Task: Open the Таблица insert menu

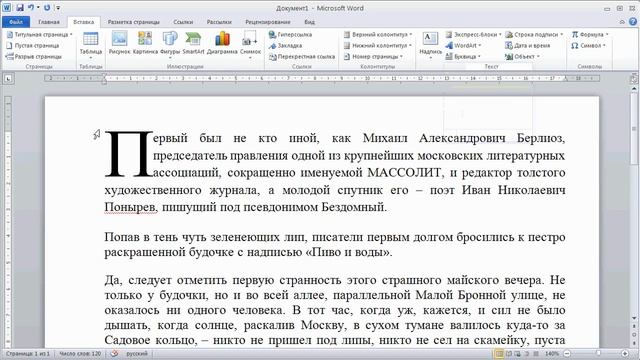Action: (91, 44)
